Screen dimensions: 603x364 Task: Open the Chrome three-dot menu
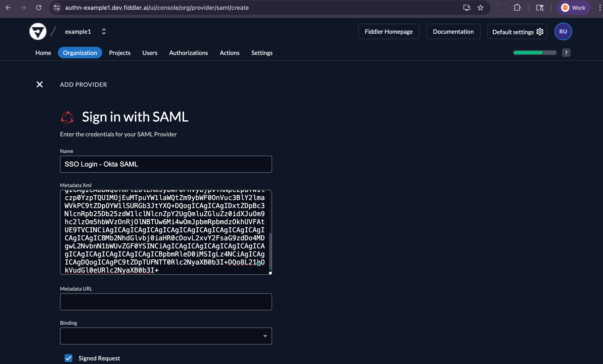(x=599, y=8)
